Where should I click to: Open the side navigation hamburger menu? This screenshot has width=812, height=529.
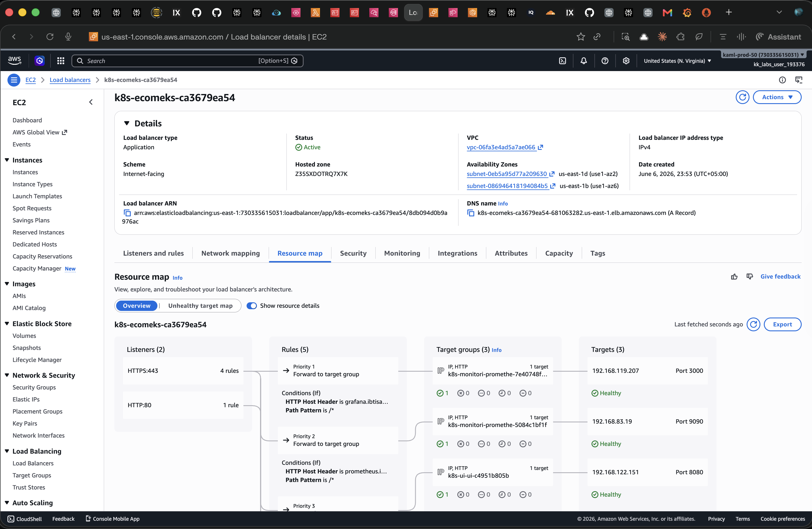click(14, 80)
